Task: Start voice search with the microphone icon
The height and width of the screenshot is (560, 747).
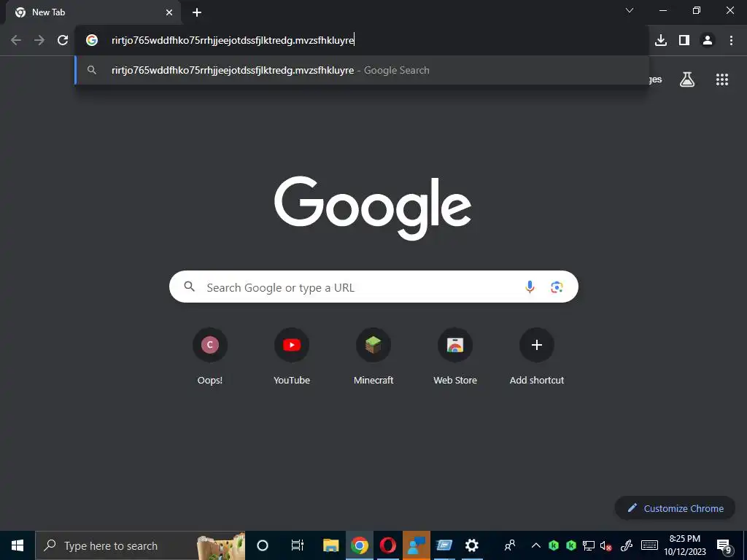Action: click(530, 287)
